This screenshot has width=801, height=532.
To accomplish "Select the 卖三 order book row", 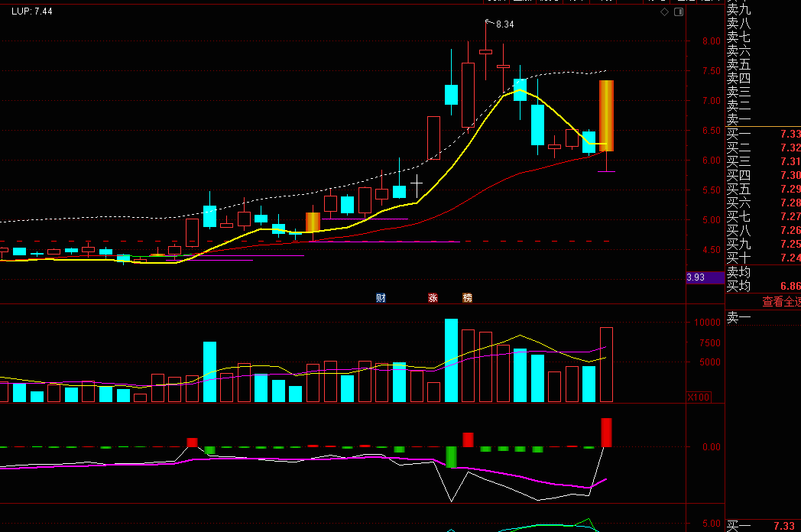I will 764,92.
